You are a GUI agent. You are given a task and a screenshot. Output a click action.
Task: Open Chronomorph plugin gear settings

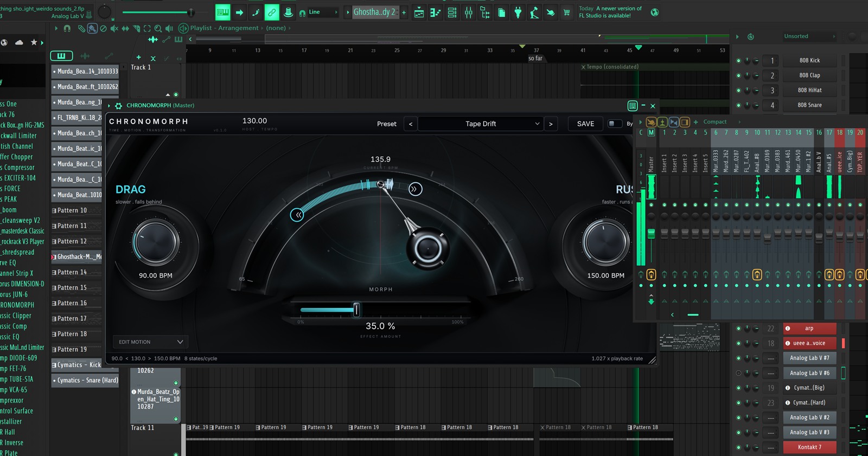118,106
